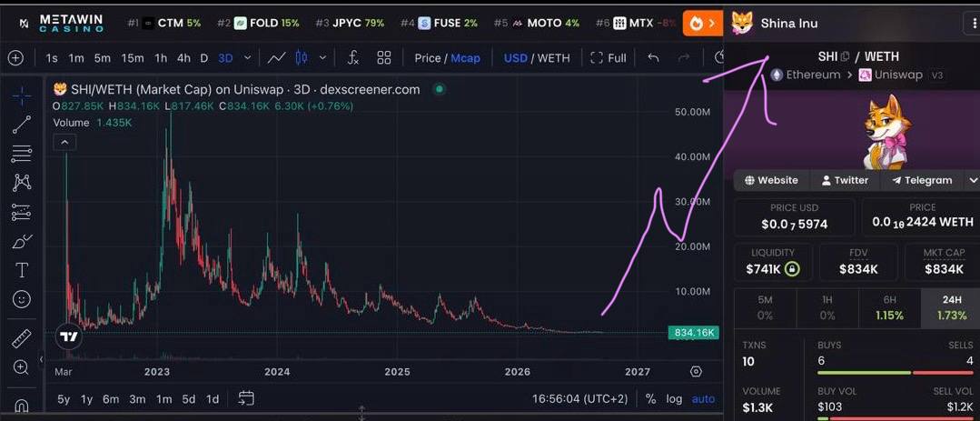The height and width of the screenshot is (421, 980).
Task: Select the brush drawing tool
Action: pyautogui.click(x=22, y=242)
